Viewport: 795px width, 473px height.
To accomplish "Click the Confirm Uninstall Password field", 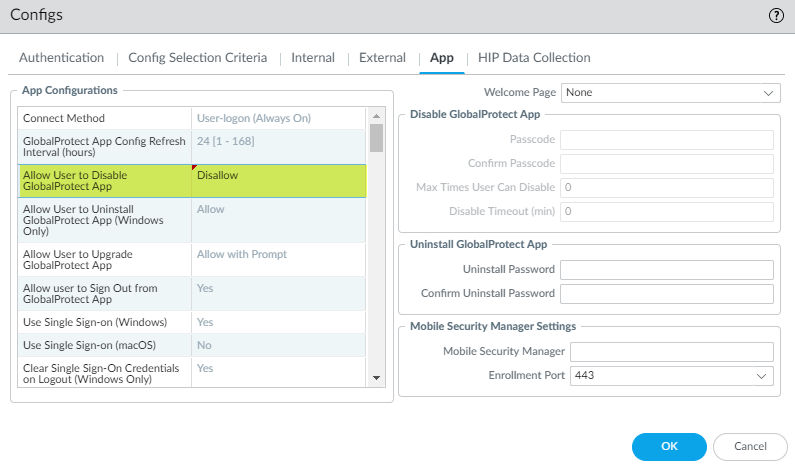I will click(667, 294).
